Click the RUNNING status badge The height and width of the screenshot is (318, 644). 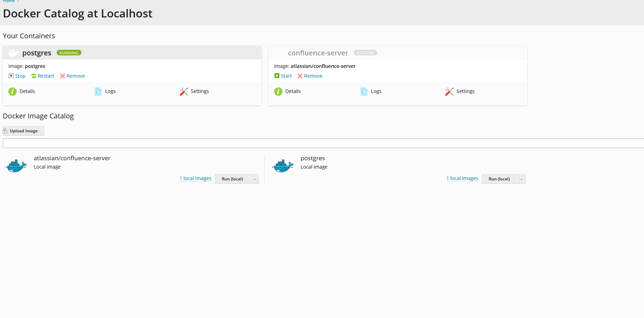pyautogui.click(x=69, y=53)
